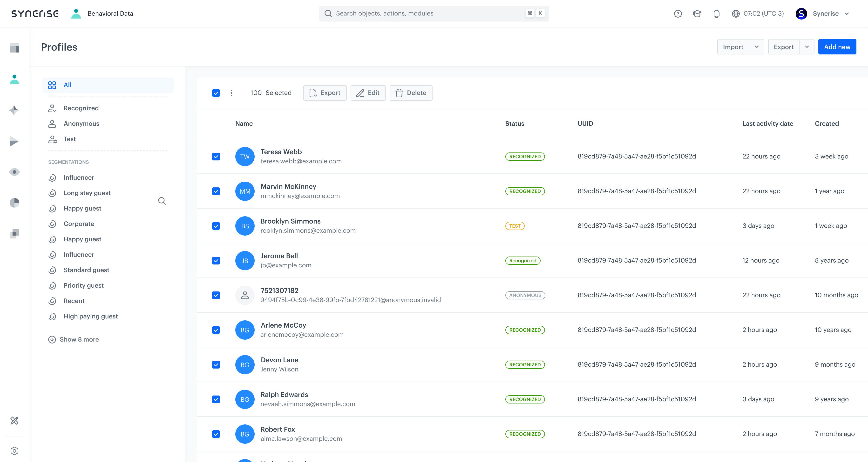Expand the Import dropdown arrow
The image size is (868, 462).
(757, 47)
